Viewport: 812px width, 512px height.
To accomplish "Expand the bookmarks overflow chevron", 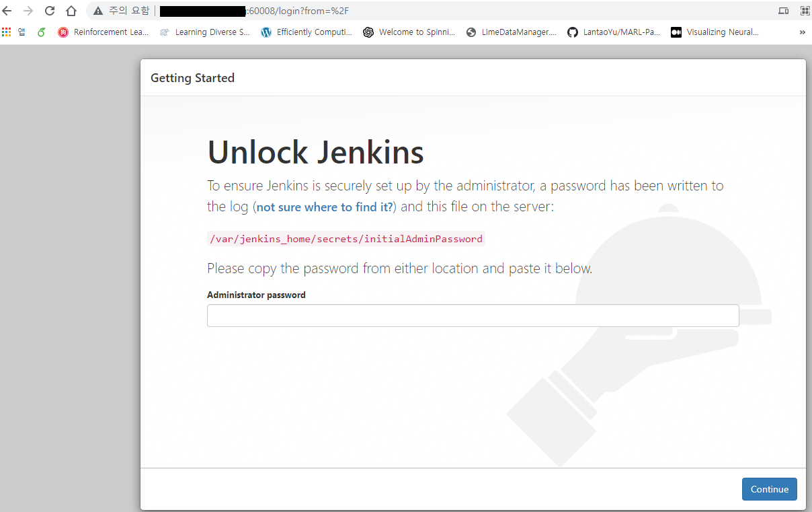I will pos(802,32).
